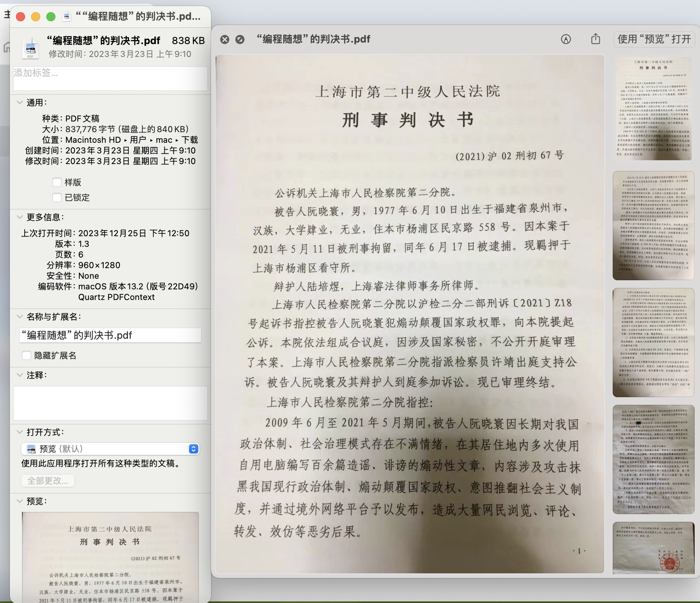The image size is (700, 603).
Task: Click the Quick Look close X icon
Action: click(x=225, y=39)
